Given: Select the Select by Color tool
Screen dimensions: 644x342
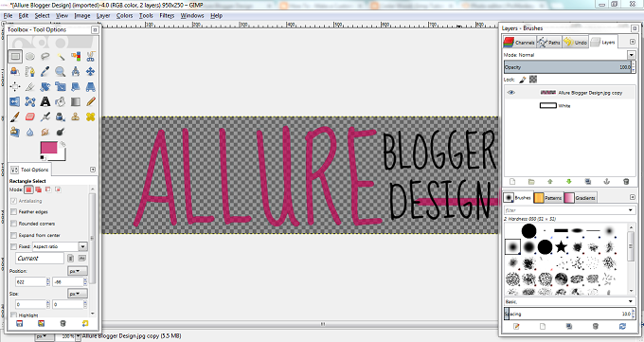Looking at the screenshot, I should pos(76,56).
